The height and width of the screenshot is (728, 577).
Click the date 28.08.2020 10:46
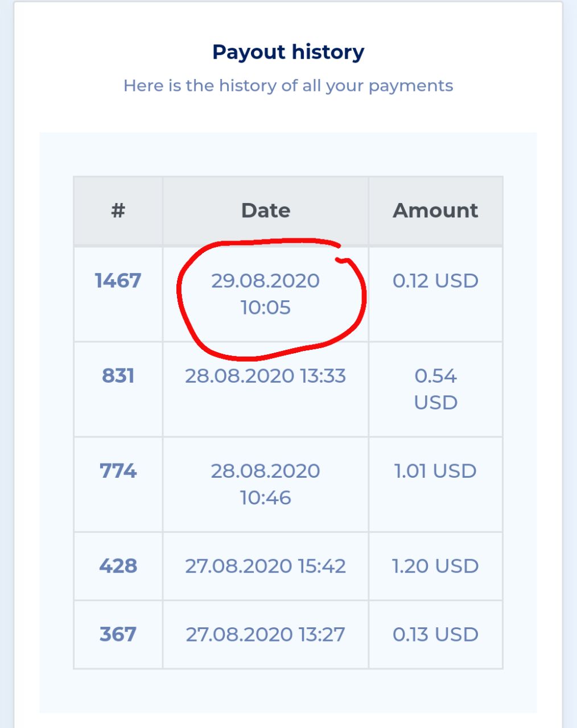point(266,484)
